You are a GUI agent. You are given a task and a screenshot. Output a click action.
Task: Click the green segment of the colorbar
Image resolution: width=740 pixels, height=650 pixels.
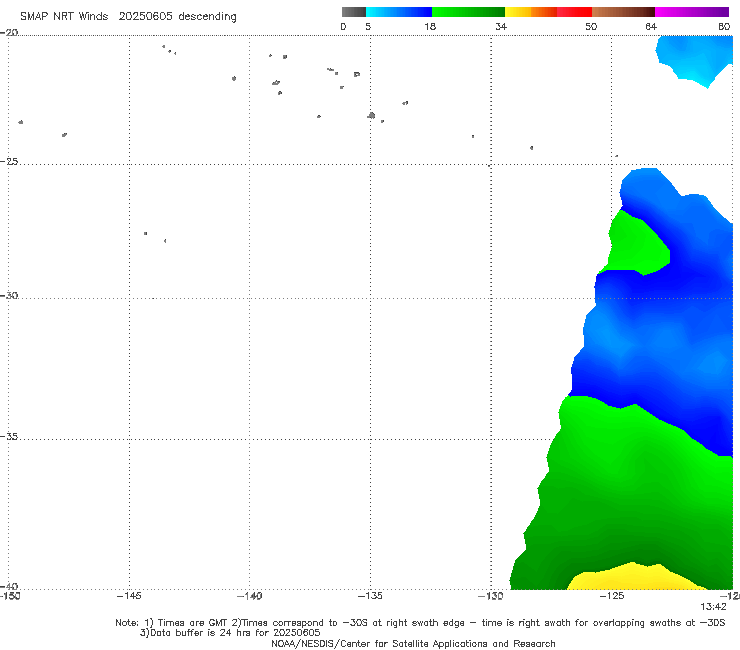pyautogui.click(x=468, y=12)
